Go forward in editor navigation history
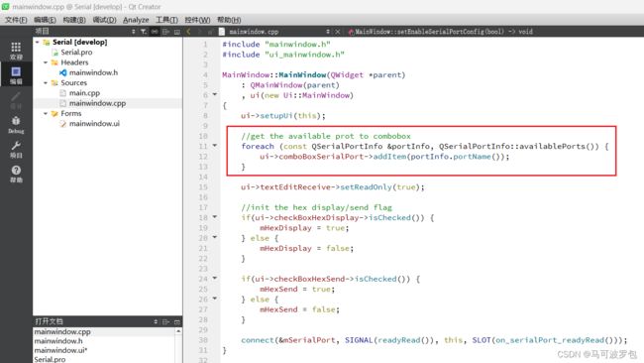644x363 pixels. (x=199, y=32)
